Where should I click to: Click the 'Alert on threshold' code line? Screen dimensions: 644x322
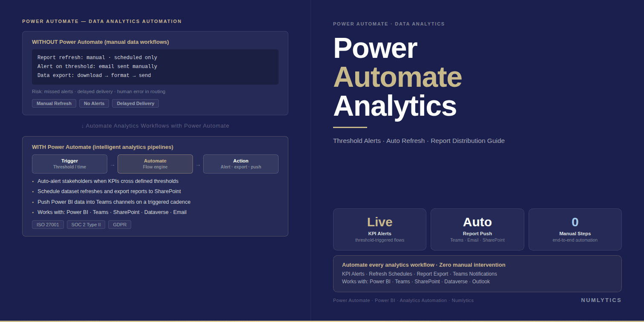[x=97, y=66]
